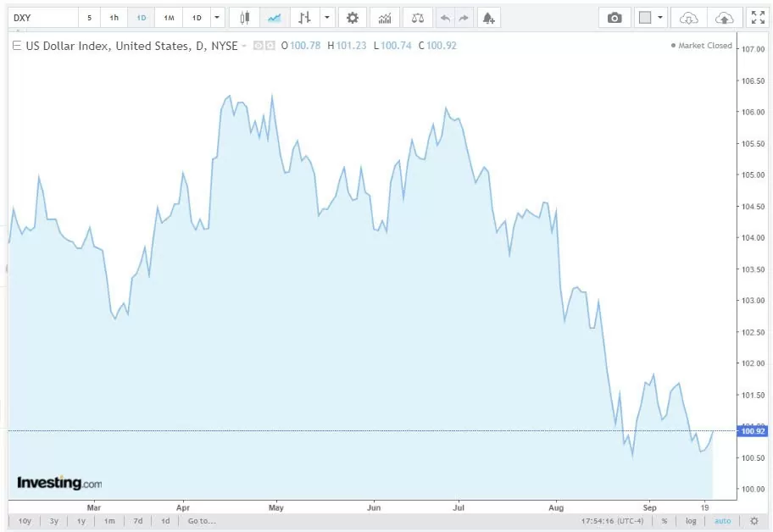Save chart using cloud upload icon
Image resolution: width=773 pixels, height=532 pixels.
click(724, 18)
